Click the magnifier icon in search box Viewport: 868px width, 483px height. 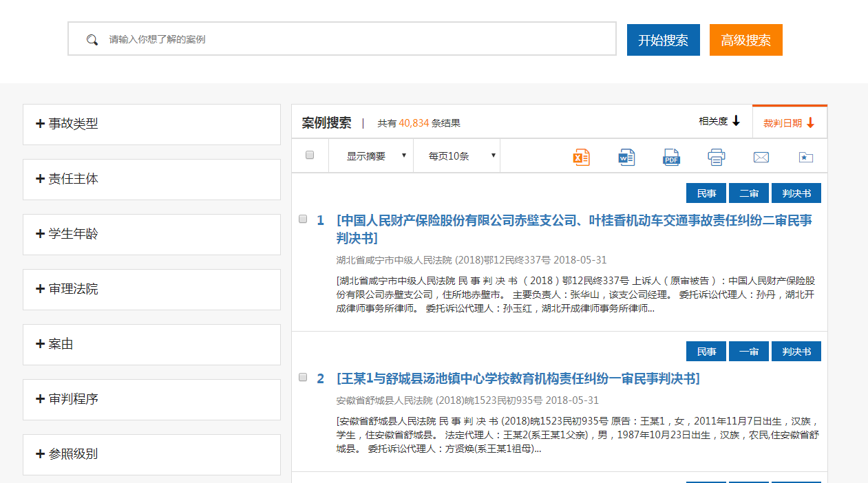tap(92, 39)
